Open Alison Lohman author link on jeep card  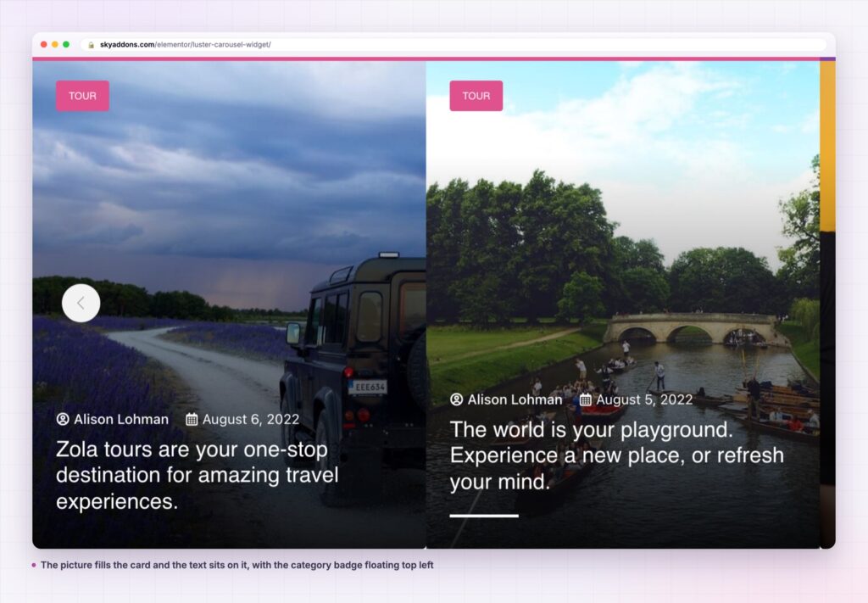point(121,419)
